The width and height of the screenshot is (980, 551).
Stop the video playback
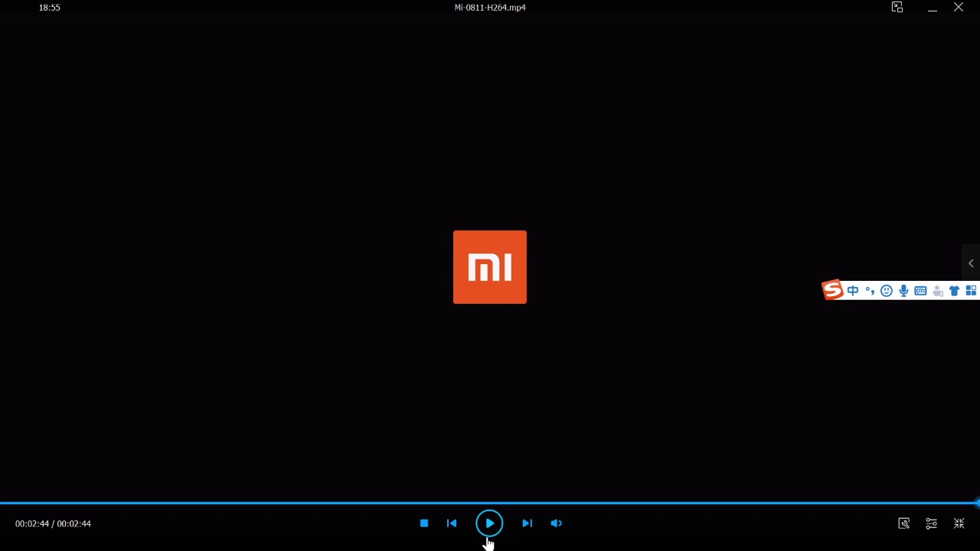[424, 523]
